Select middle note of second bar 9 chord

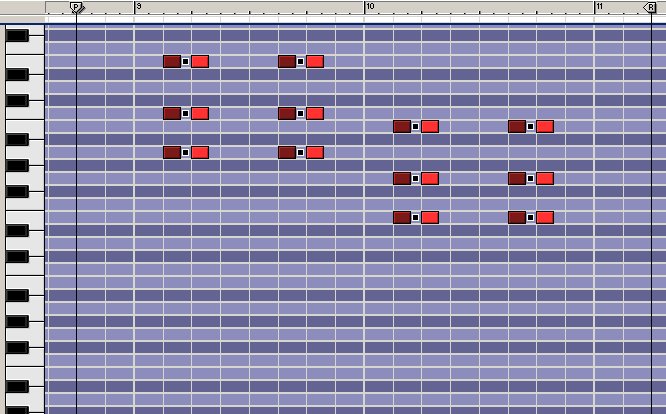point(287,113)
